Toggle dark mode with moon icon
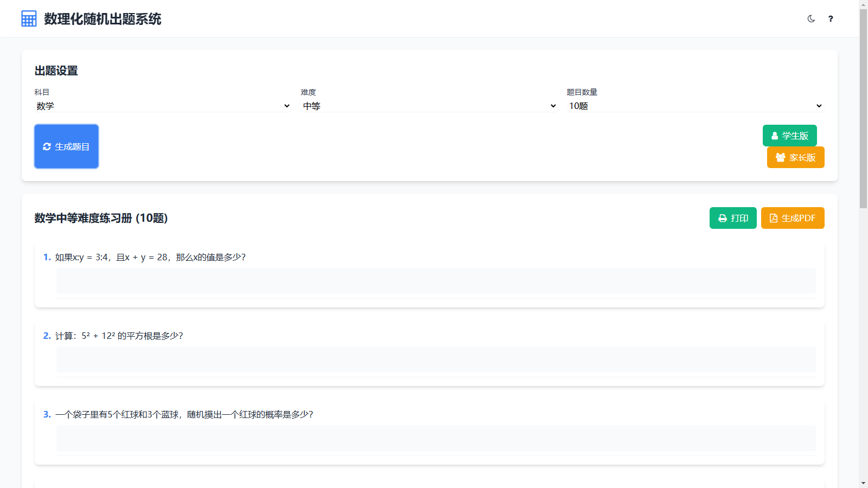Viewport: 868px width, 488px height. coord(811,19)
